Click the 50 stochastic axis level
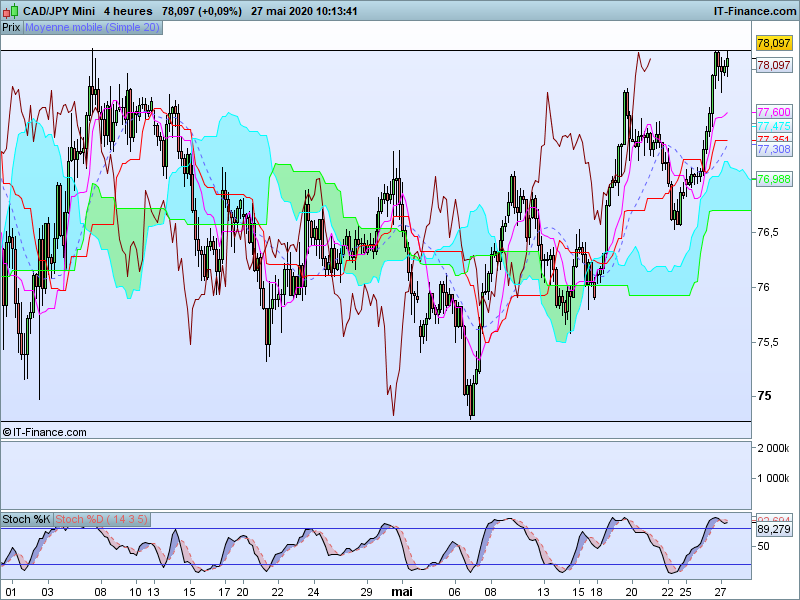 point(763,546)
